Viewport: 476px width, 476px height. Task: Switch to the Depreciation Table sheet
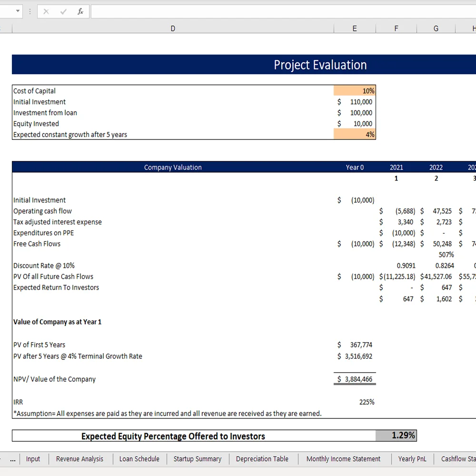point(262,459)
